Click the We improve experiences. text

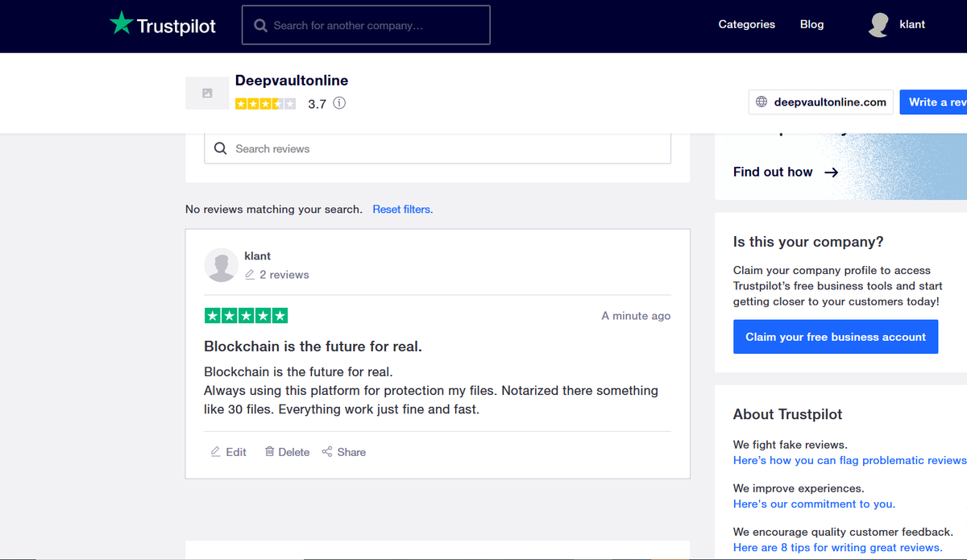[x=799, y=488]
